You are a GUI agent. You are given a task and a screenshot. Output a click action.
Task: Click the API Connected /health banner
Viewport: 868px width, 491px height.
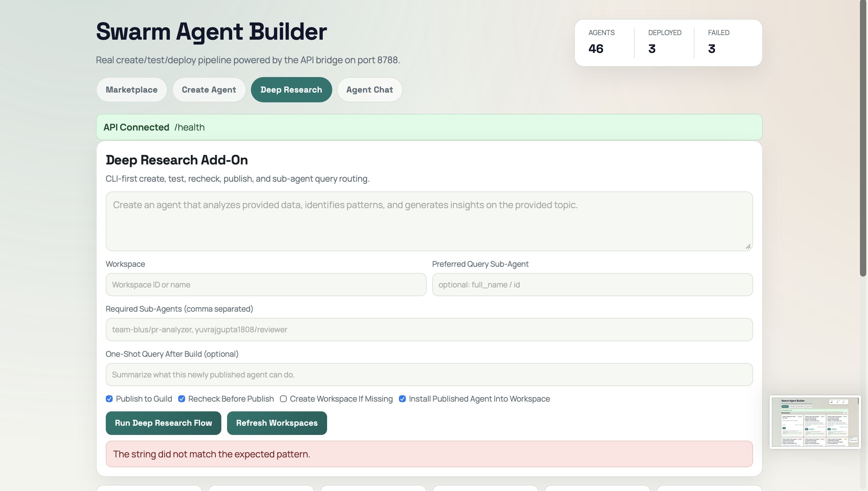[429, 127]
